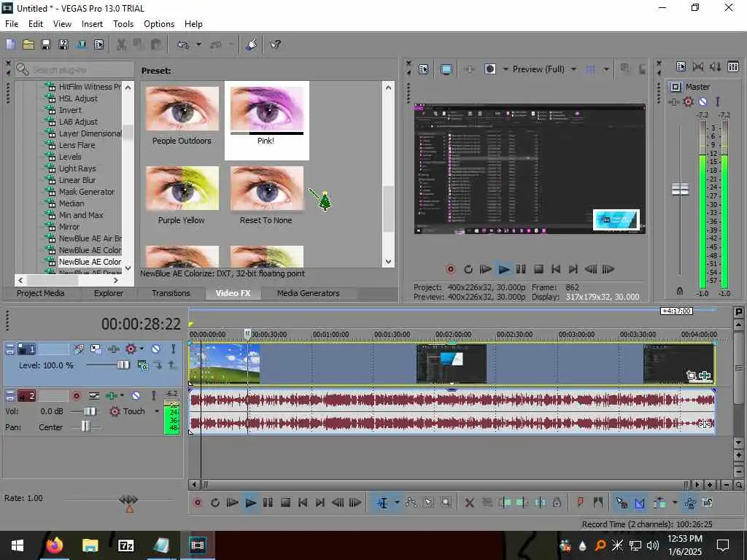Open audio track 2 FX dropdown arrow
Screen dimensions: 747x560
coord(122,396)
